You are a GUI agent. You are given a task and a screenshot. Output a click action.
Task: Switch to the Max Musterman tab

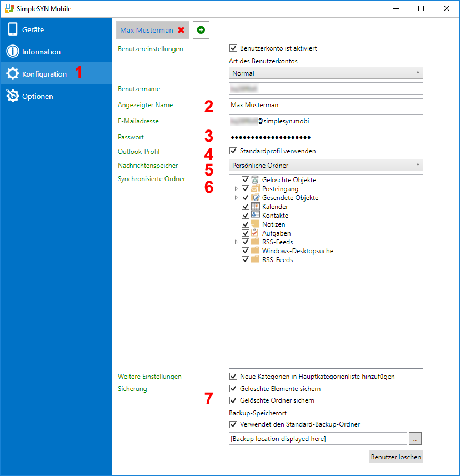tap(147, 30)
